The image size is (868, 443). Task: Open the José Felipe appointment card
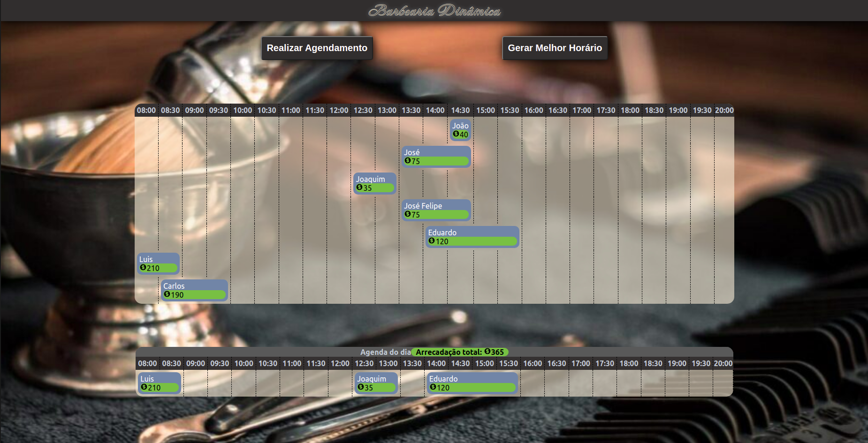(x=436, y=210)
